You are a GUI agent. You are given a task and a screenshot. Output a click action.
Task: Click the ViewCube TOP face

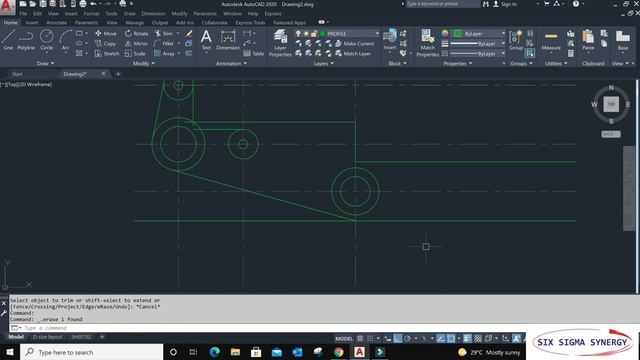[x=611, y=104]
